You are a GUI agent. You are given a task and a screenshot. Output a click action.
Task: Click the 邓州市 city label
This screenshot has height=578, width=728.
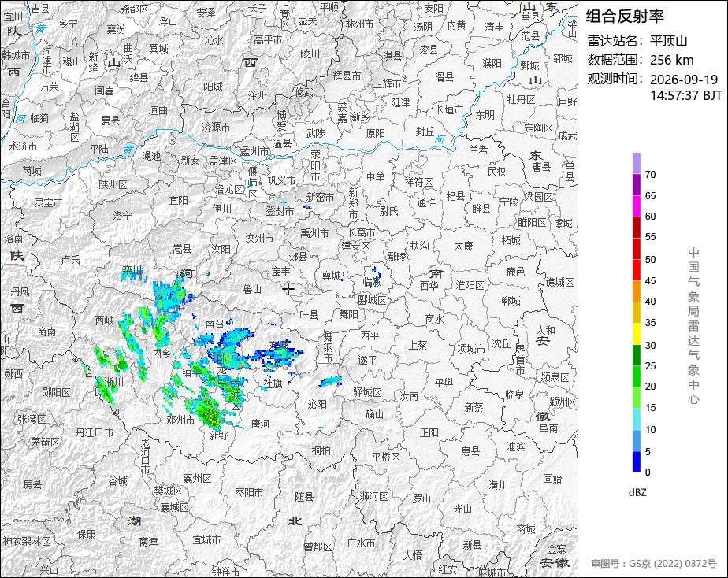[x=180, y=420]
